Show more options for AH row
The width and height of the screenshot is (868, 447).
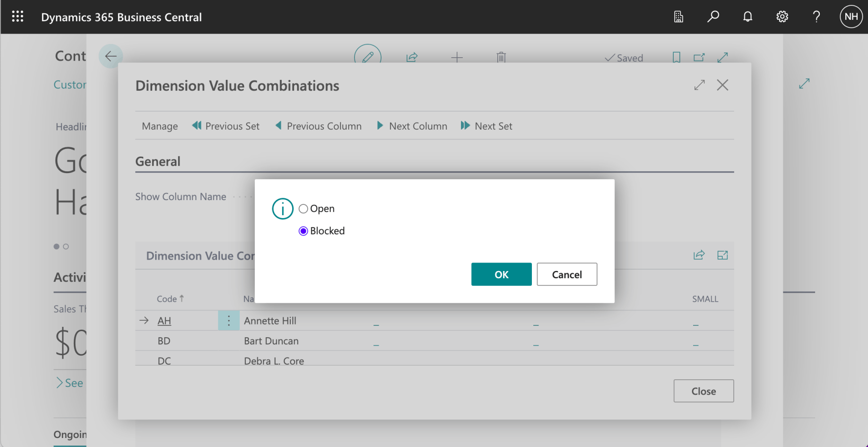(x=229, y=321)
